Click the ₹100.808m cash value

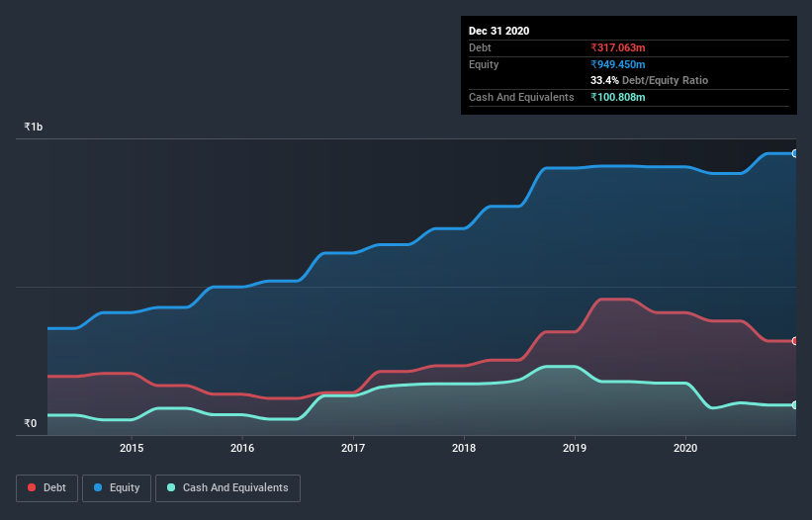tap(618, 97)
